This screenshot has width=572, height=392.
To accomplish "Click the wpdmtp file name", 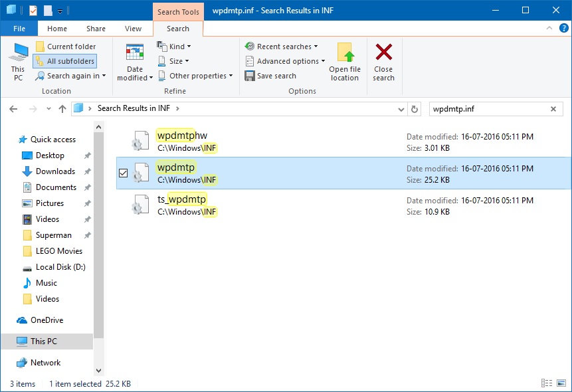I will click(176, 167).
